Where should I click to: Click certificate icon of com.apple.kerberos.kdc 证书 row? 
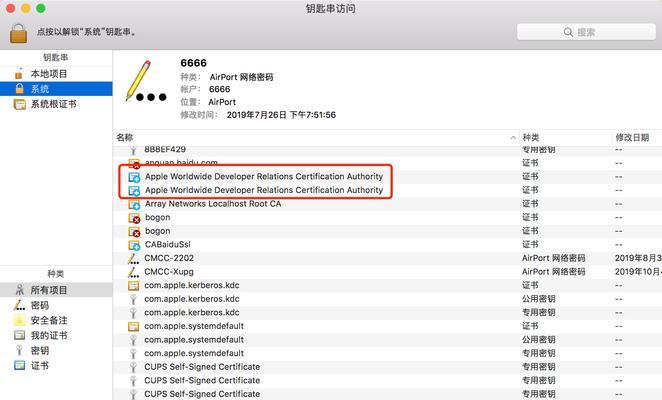point(133,286)
